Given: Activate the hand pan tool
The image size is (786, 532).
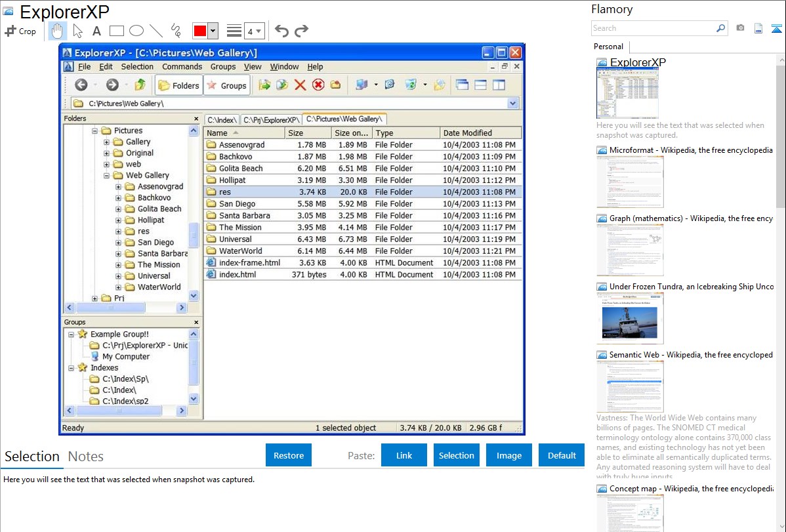Looking at the screenshot, I should (58, 31).
